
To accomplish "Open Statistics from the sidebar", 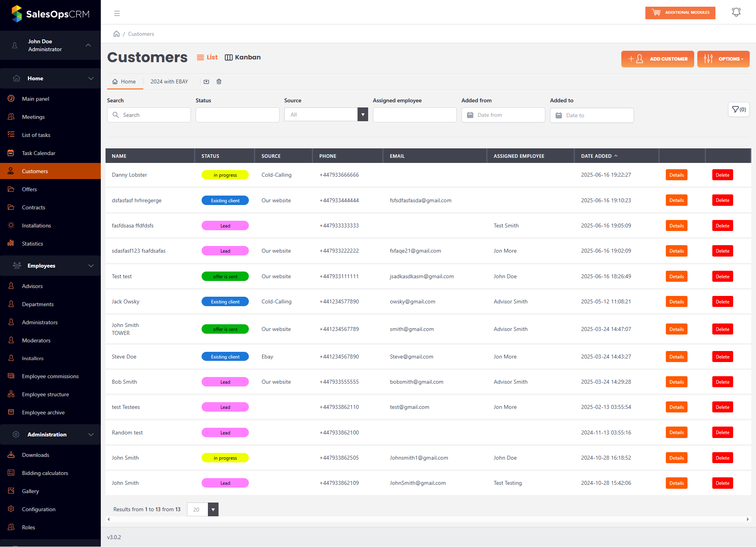I will pos(32,244).
